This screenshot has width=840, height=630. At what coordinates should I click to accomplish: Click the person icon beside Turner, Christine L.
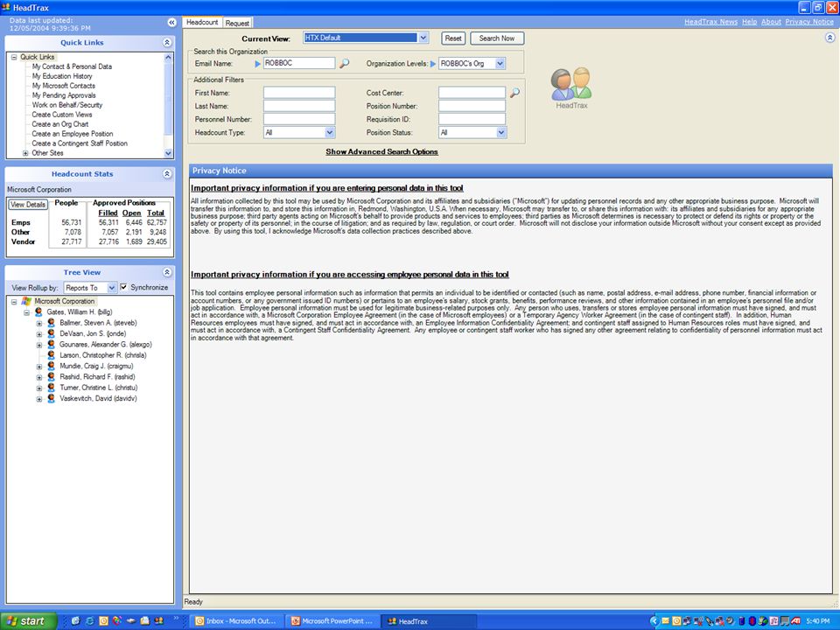(52, 388)
